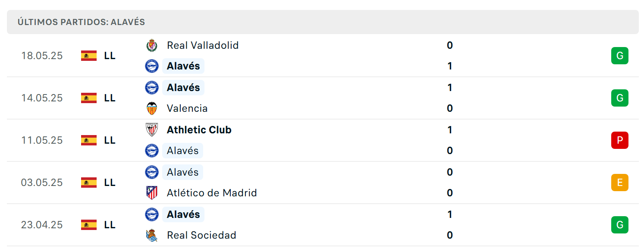Open the Athletic Club team link

pos(199,130)
